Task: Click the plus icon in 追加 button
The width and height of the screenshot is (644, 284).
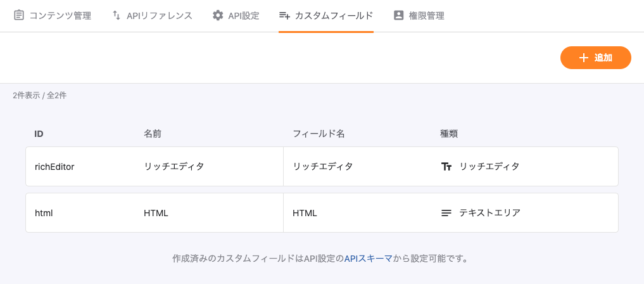Action: coord(584,58)
